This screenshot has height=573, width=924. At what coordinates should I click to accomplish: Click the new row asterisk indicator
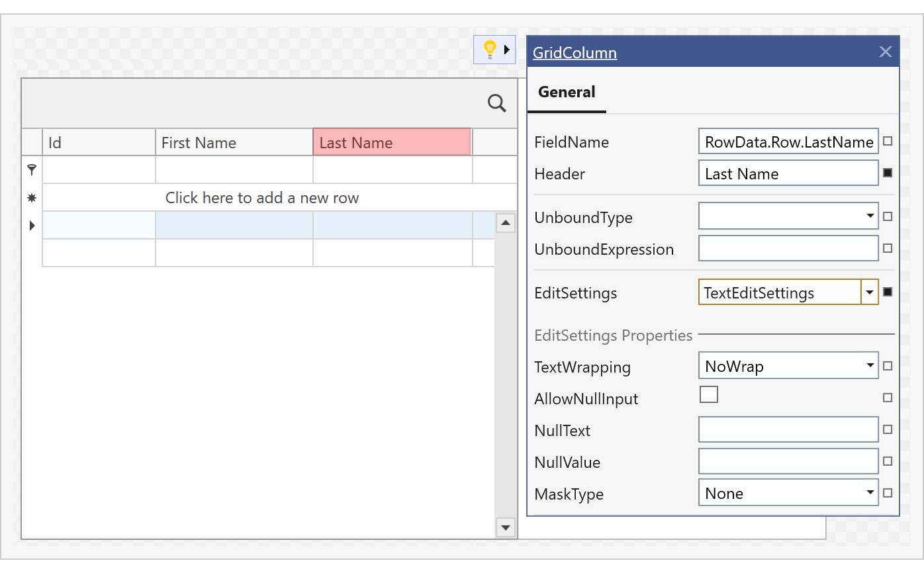32,198
